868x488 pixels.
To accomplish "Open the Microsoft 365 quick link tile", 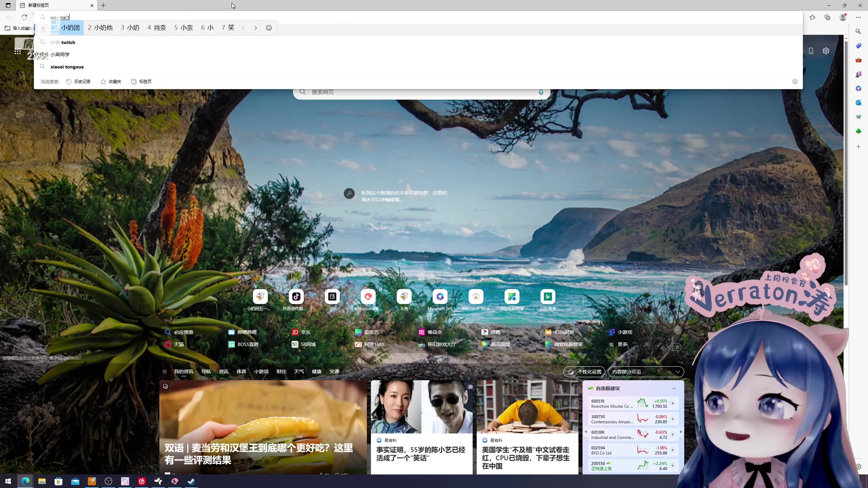I will point(440,297).
